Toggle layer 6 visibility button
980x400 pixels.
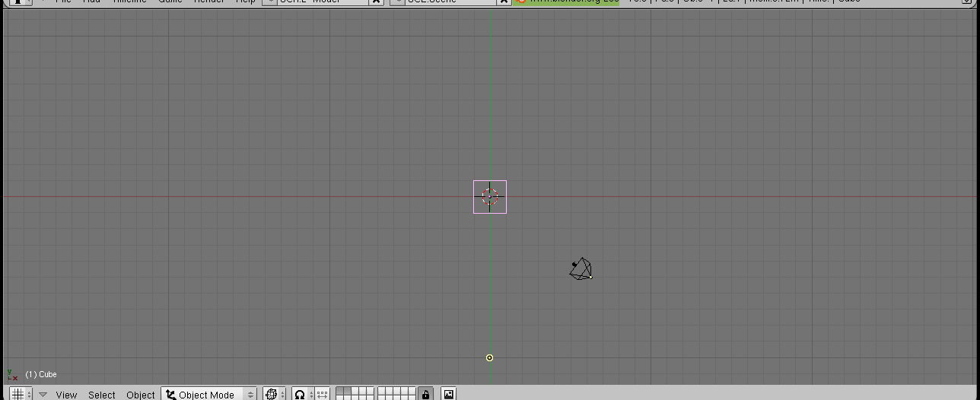(380, 390)
